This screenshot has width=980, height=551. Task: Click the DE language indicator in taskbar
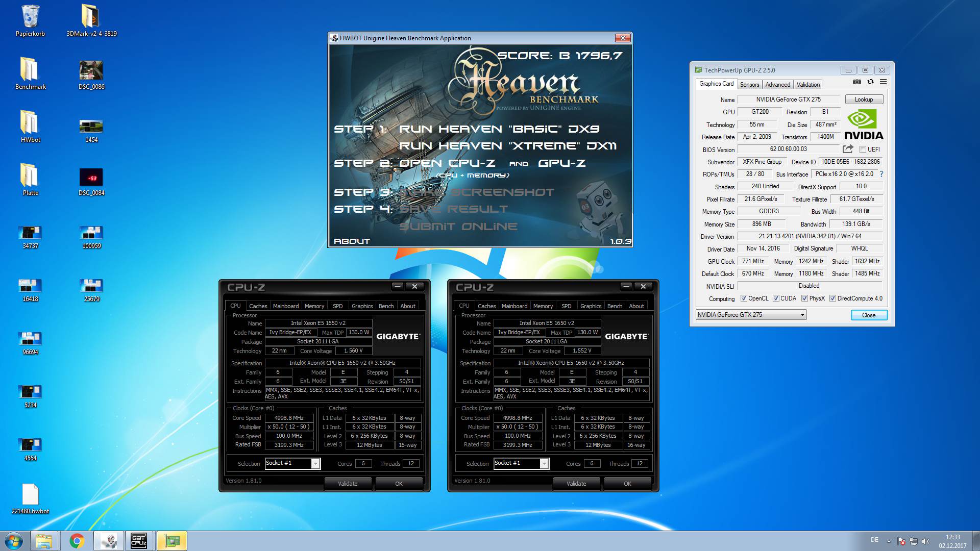pos(874,540)
